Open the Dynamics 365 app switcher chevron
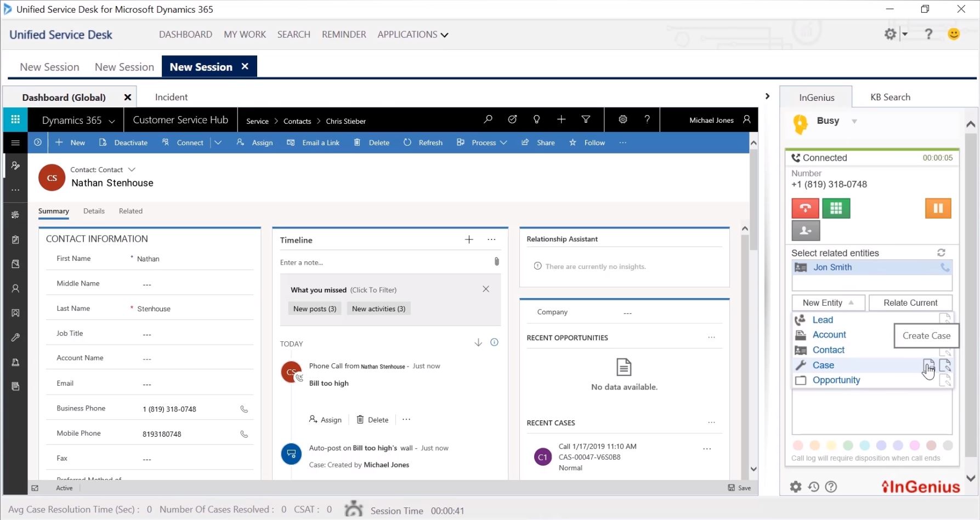 [x=112, y=121]
